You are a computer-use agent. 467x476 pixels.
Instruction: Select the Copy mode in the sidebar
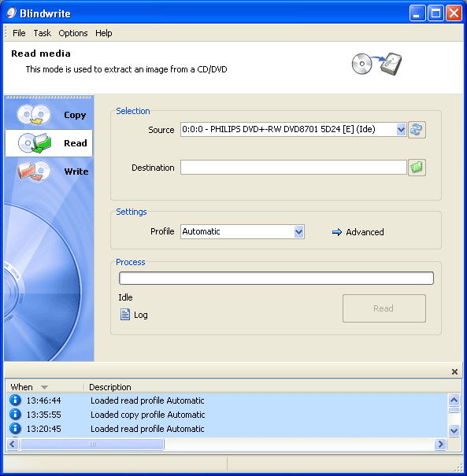click(49, 115)
